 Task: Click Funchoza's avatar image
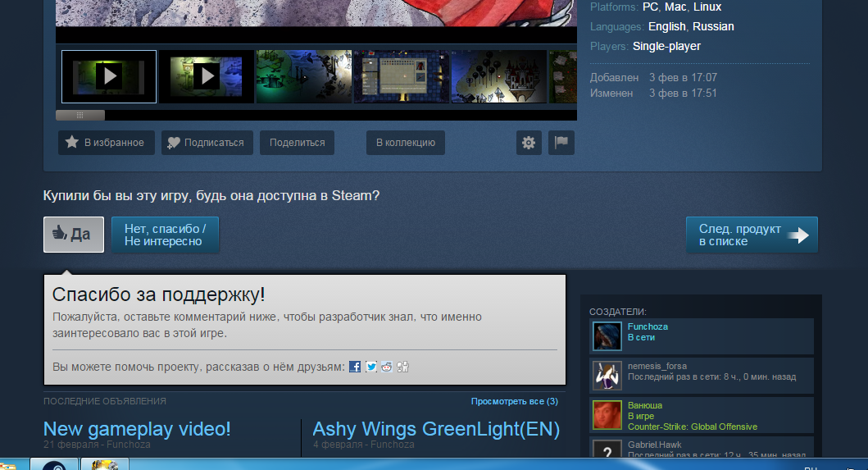[607, 335]
